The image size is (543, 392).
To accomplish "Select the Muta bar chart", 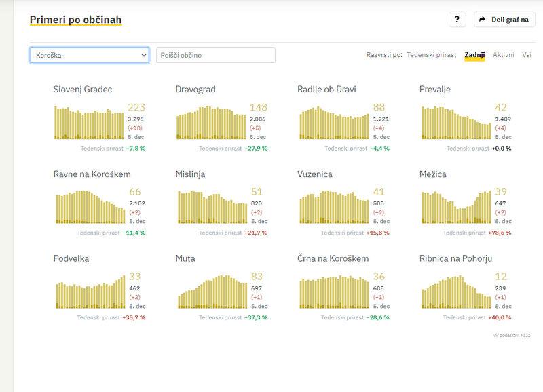I will tap(211, 292).
